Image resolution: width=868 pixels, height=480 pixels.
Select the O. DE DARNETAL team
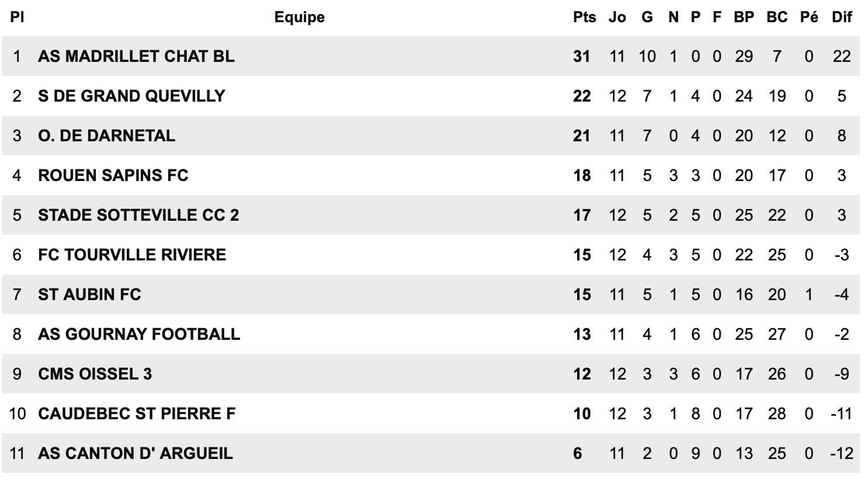point(106,135)
